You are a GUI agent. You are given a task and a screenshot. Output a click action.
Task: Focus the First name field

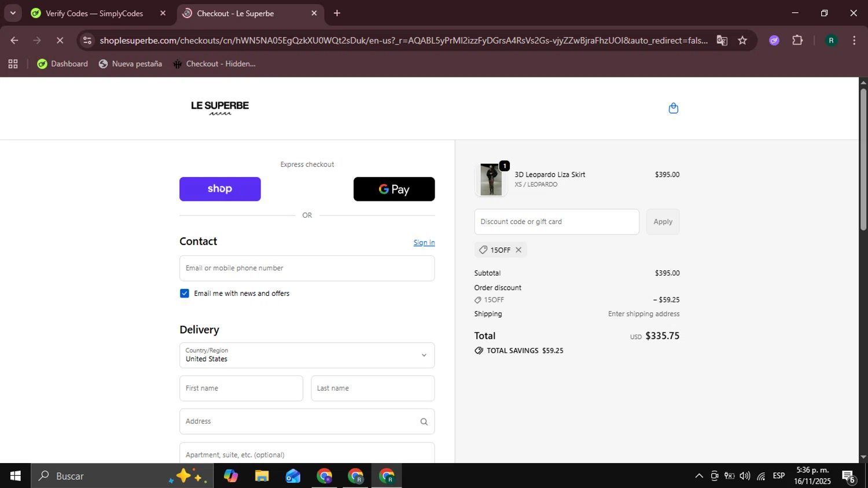coord(241,388)
